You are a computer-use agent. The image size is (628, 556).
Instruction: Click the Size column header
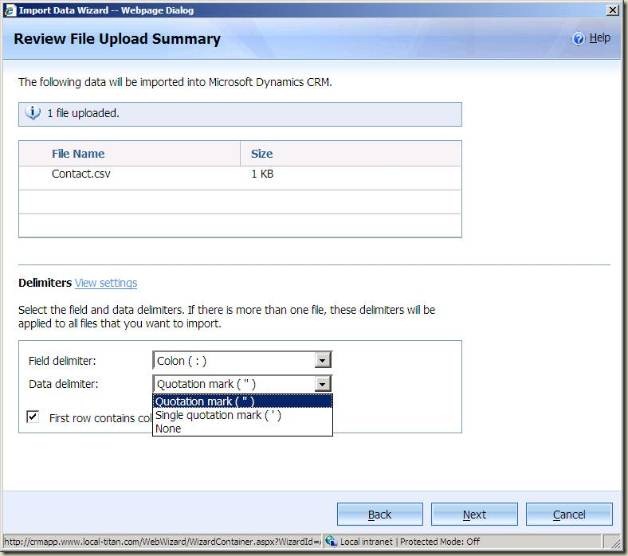click(262, 154)
